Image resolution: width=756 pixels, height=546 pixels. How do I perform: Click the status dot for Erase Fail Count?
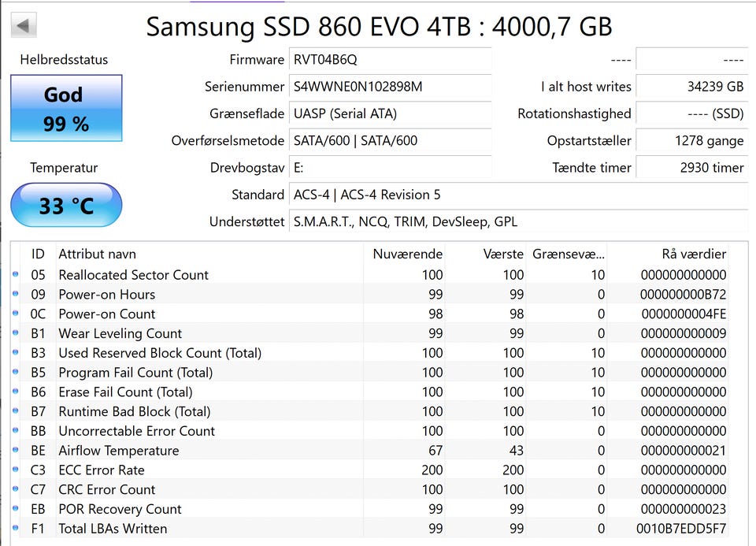[16, 391]
